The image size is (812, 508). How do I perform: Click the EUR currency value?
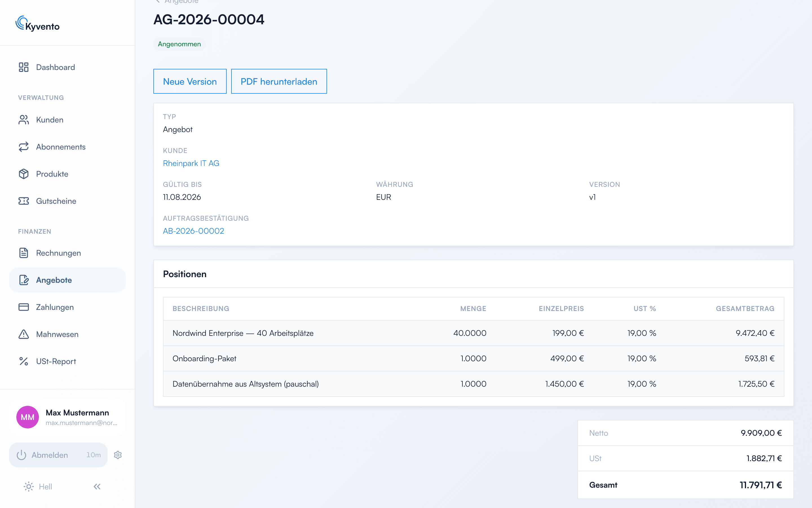[383, 197]
